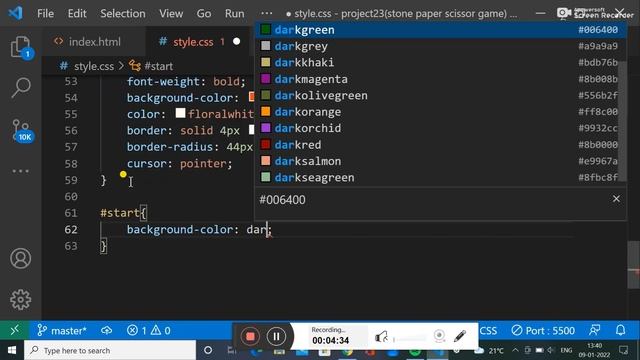Screen dimensions: 640x360
Task: Synchronize changes cloud icon in status bar
Action: [x=107, y=330]
